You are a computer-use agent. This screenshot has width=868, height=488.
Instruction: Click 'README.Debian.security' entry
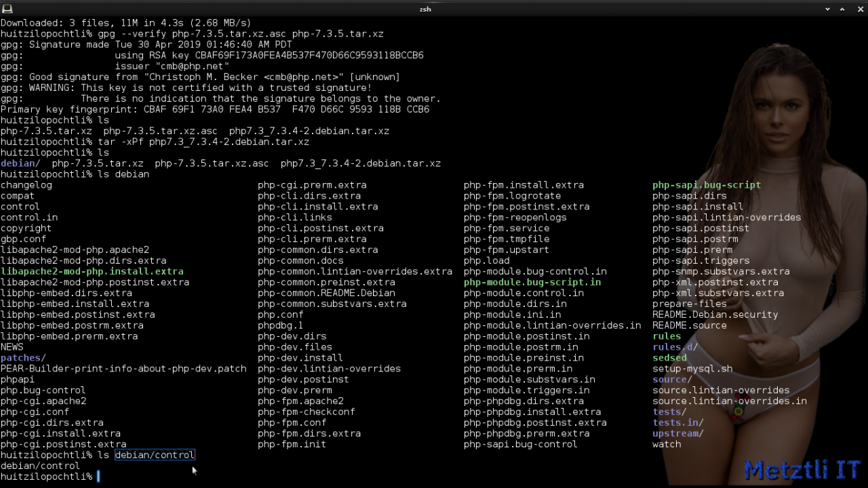[715, 314]
